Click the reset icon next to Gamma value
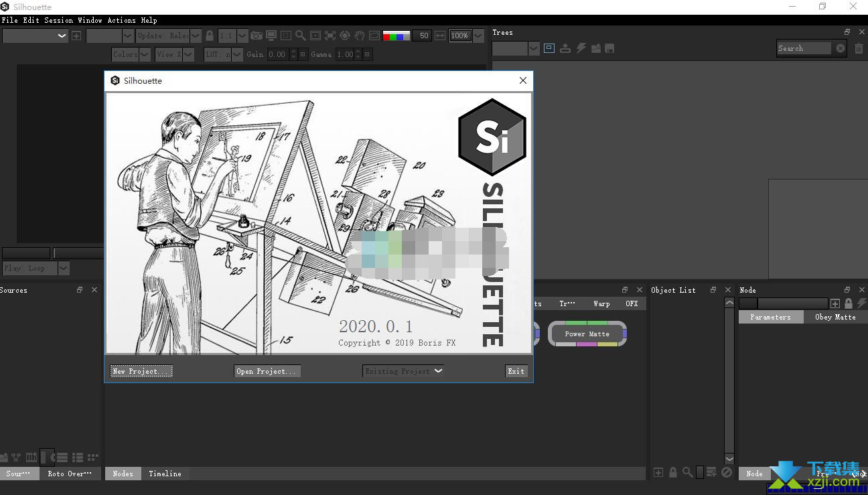868x495 pixels. click(367, 54)
